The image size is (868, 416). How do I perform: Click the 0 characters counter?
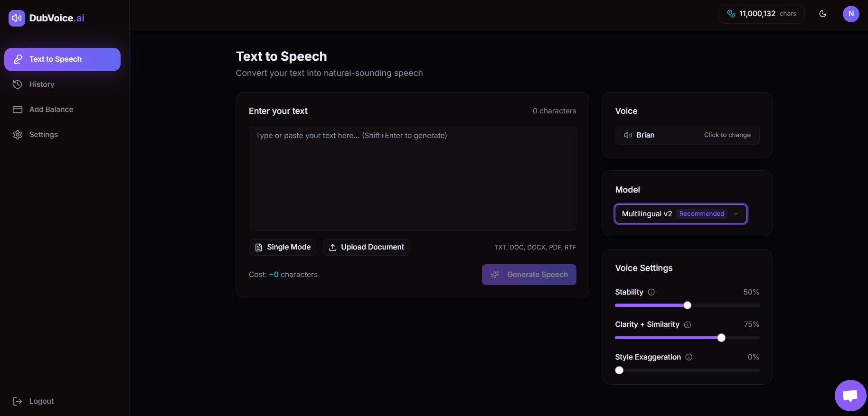554,111
